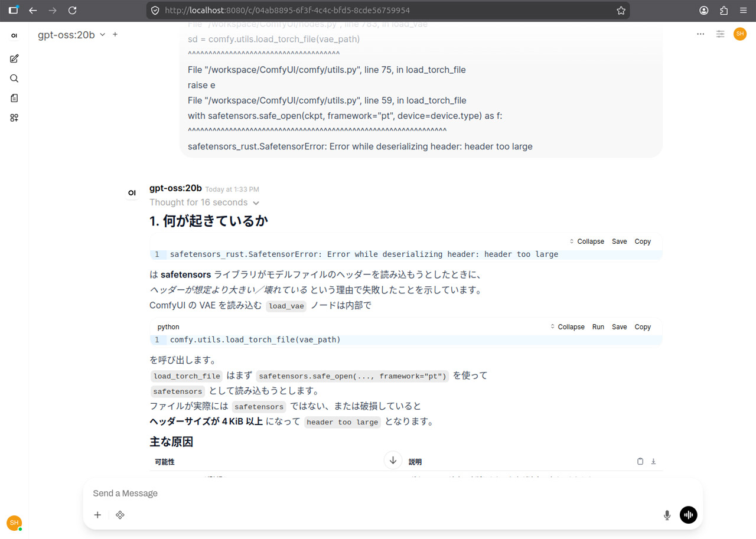Go forward to next page
Screen dimensions: 756x539
53,10
